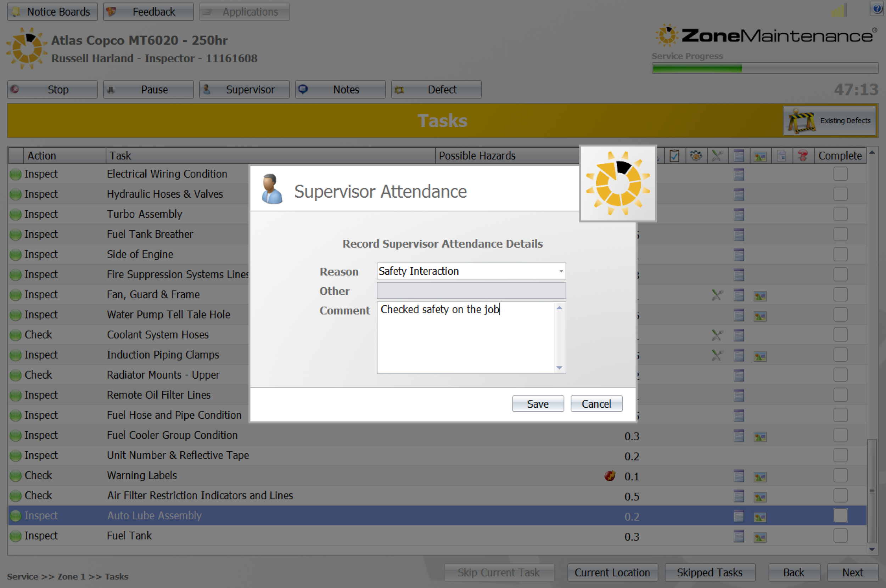Click into the Other text field
886x588 pixels.
471,290
